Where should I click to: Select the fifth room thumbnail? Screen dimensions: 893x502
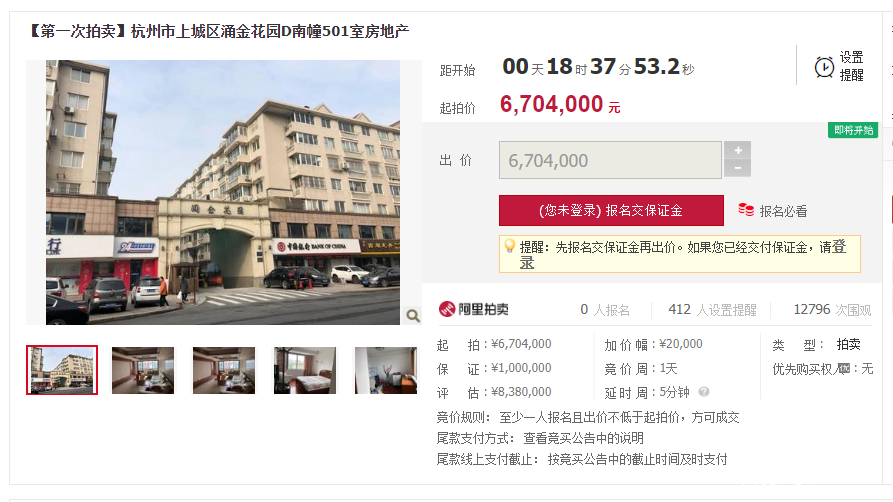point(386,370)
